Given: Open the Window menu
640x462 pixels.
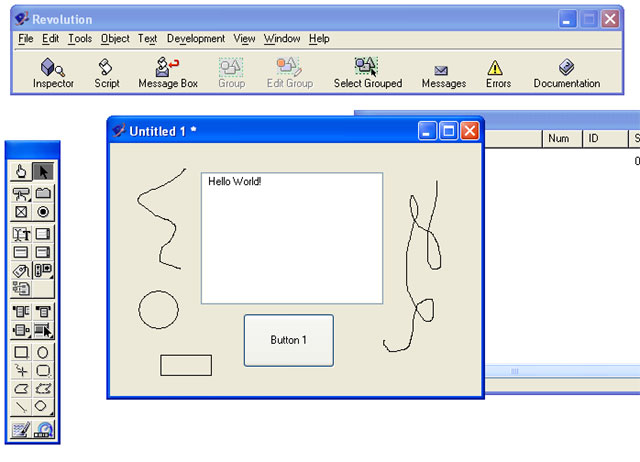Looking at the screenshot, I should (282, 39).
